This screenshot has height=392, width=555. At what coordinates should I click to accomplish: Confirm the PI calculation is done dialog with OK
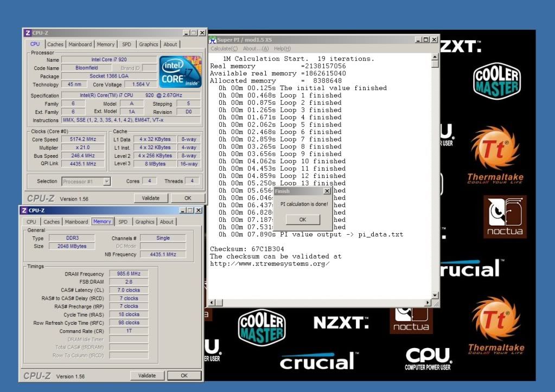(303, 220)
